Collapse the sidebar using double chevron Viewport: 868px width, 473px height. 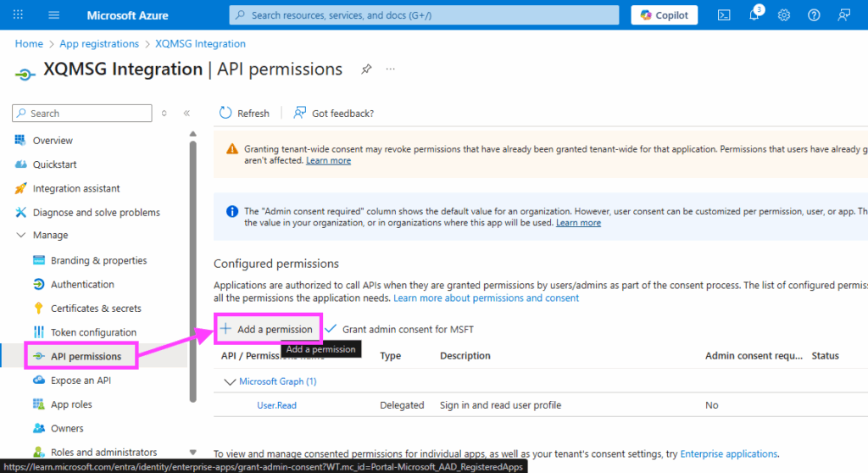click(x=186, y=113)
